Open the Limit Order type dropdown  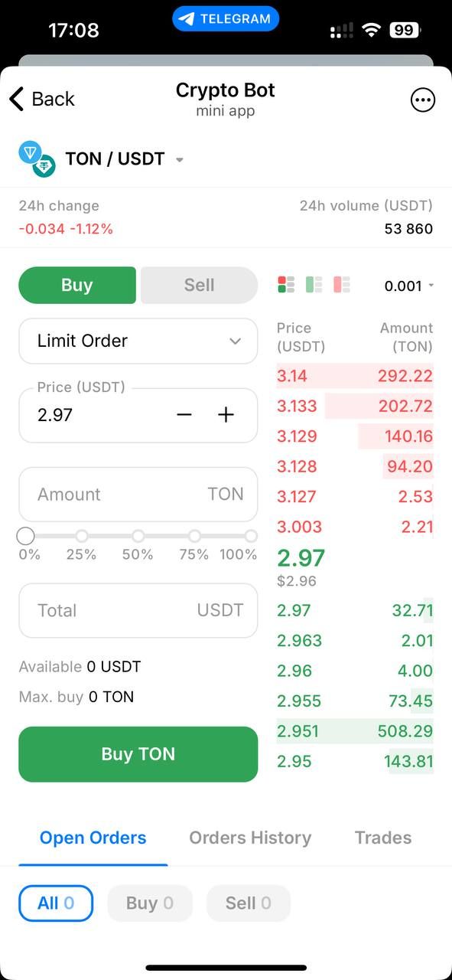pyautogui.click(x=138, y=341)
